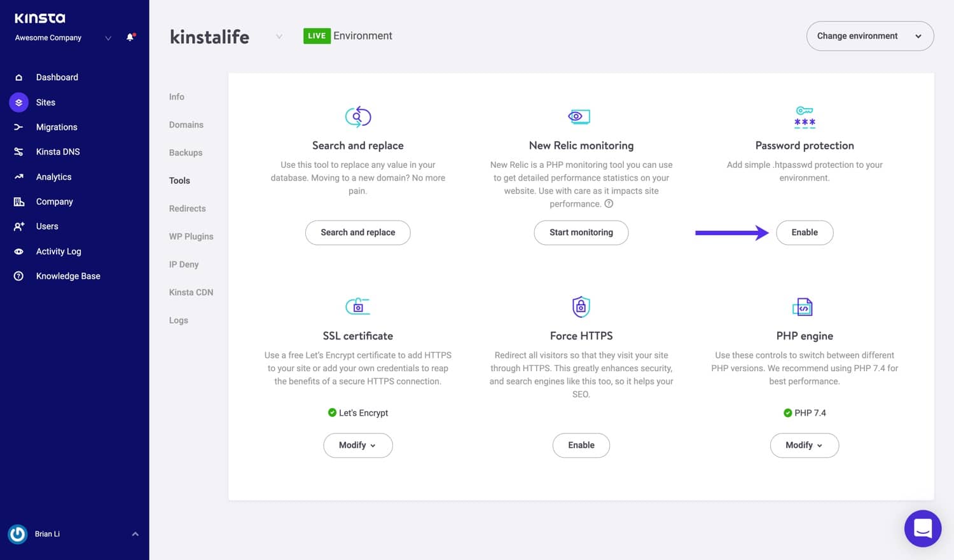This screenshot has width=954, height=560.
Task: Click the New Relic help question mark
Action: tap(609, 203)
